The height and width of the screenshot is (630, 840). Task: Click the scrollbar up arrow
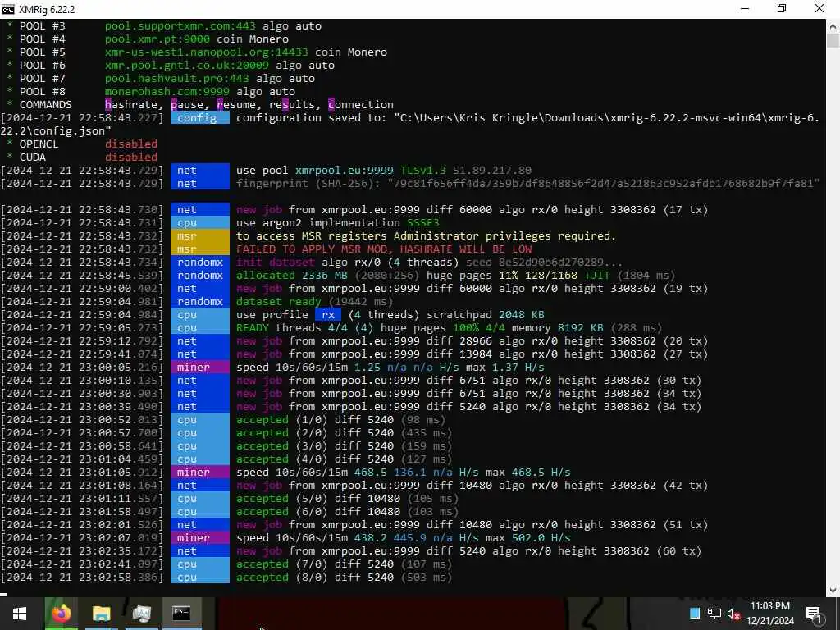tap(833, 25)
